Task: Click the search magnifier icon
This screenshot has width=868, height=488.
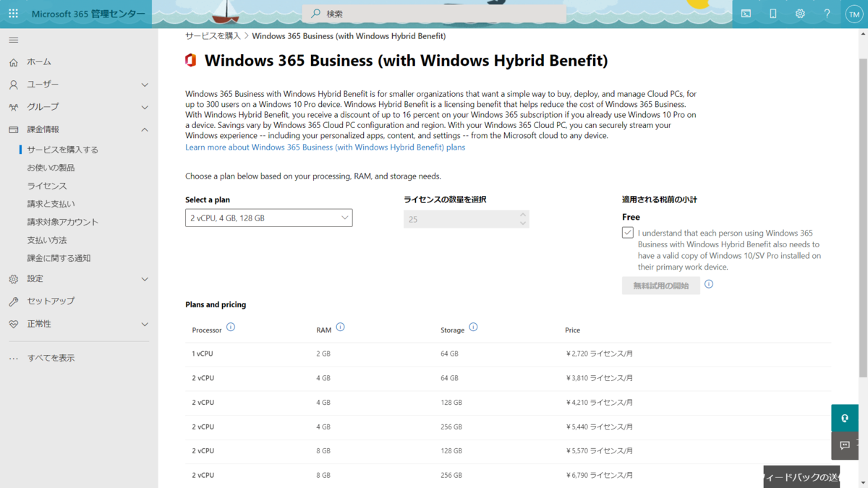Action: (316, 14)
